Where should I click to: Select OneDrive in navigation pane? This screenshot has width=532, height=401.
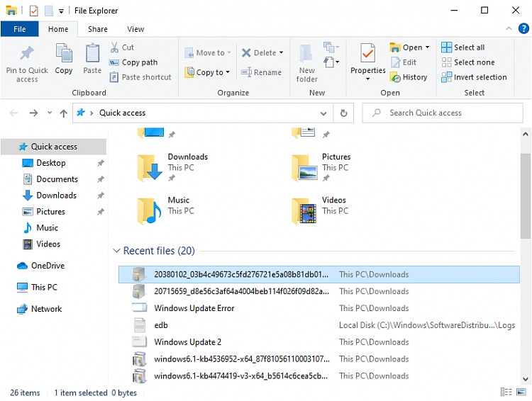(48, 266)
